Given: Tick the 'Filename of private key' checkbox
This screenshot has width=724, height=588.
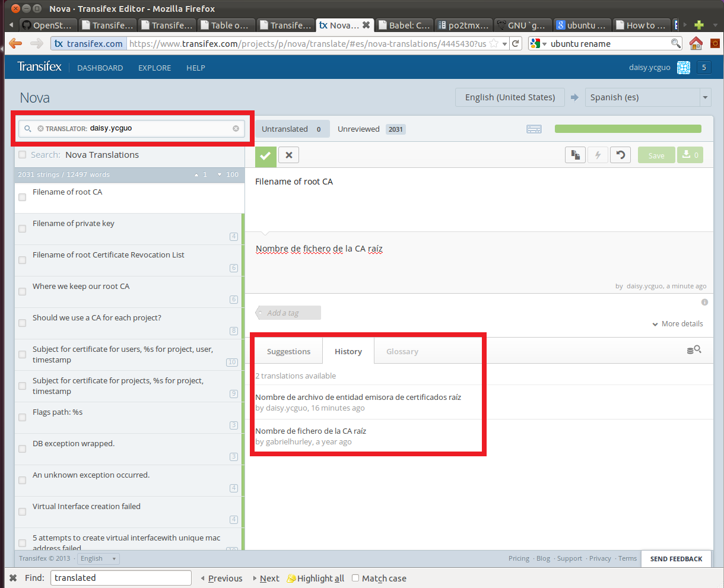Looking at the screenshot, I should click(x=23, y=228).
